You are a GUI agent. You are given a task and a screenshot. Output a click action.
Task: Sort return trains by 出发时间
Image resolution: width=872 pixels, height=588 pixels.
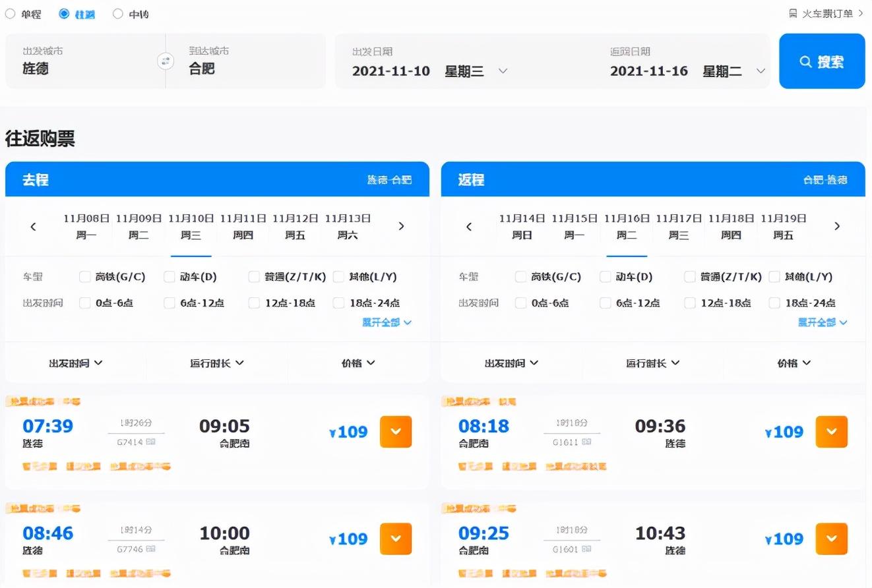click(512, 363)
